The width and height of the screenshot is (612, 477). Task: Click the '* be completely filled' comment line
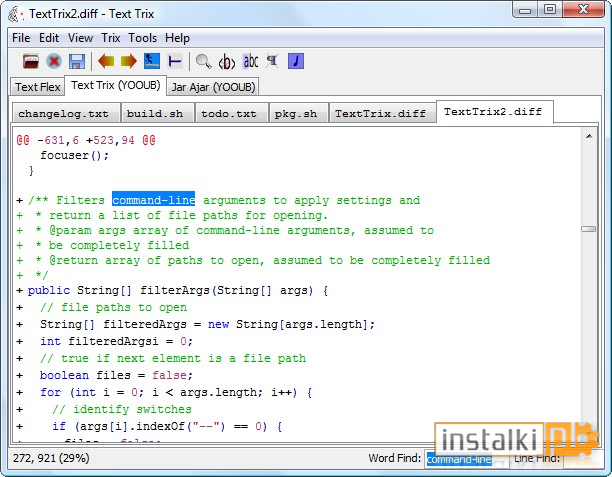[112, 245]
